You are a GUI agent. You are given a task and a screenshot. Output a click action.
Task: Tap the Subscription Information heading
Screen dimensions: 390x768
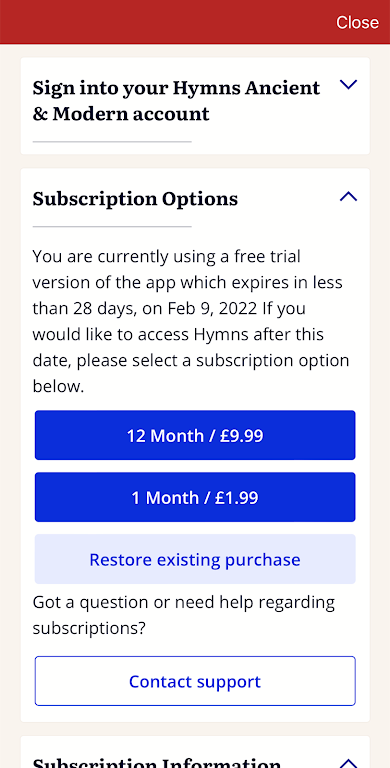click(x=157, y=763)
